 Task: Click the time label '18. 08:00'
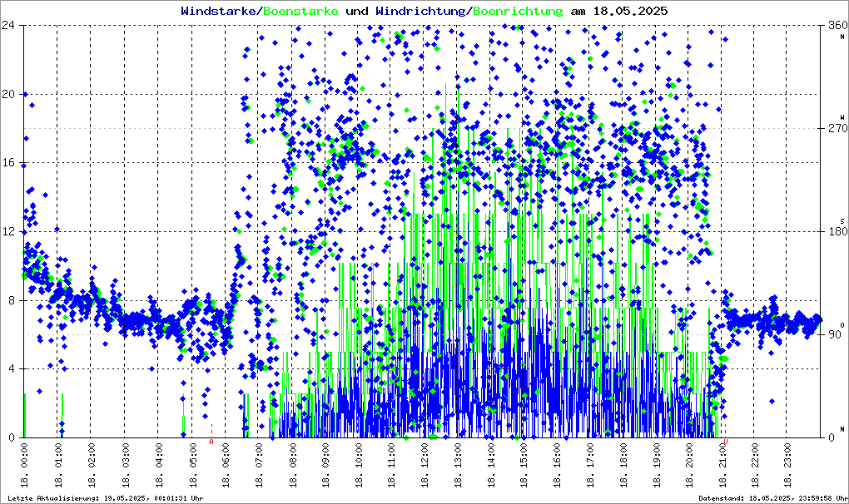coord(292,464)
